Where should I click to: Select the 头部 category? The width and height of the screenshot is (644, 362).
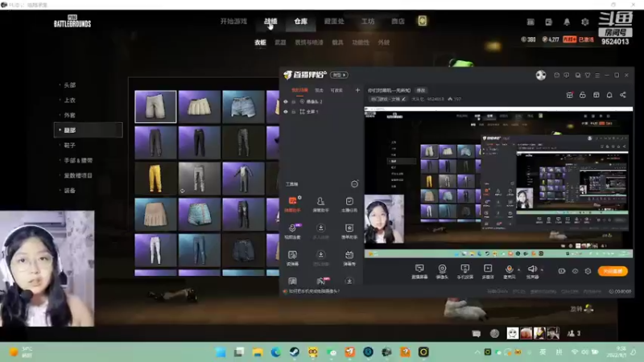70,85
